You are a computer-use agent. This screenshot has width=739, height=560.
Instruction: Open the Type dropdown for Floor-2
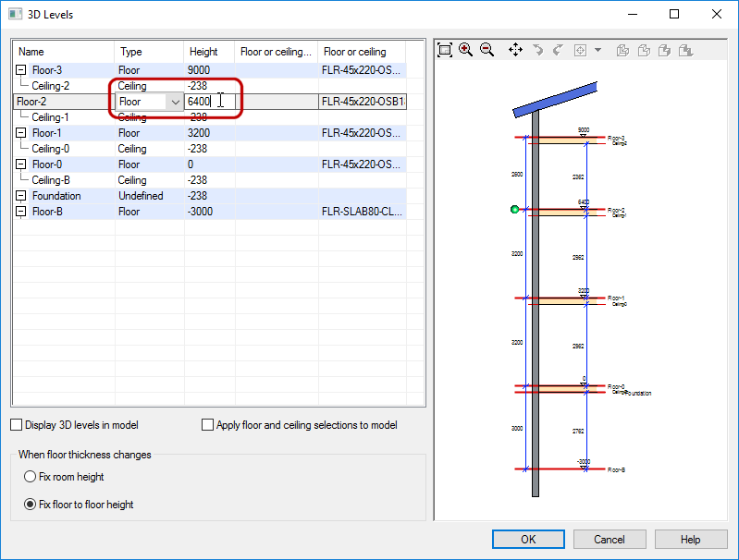175,102
